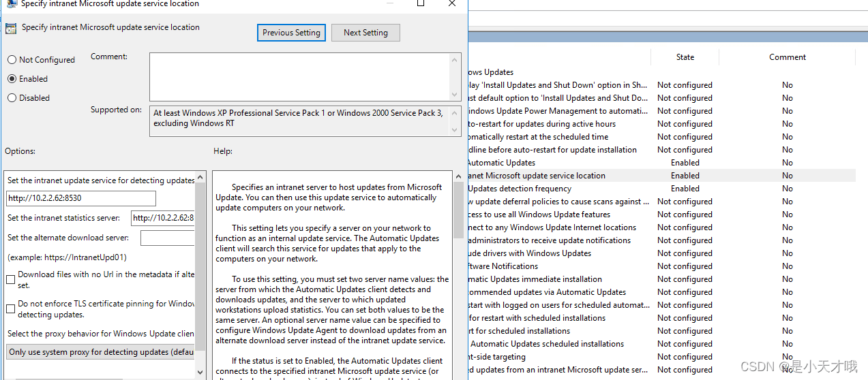Select the 'client-side targeting' policy row
The image size is (868, 380).
661,357
